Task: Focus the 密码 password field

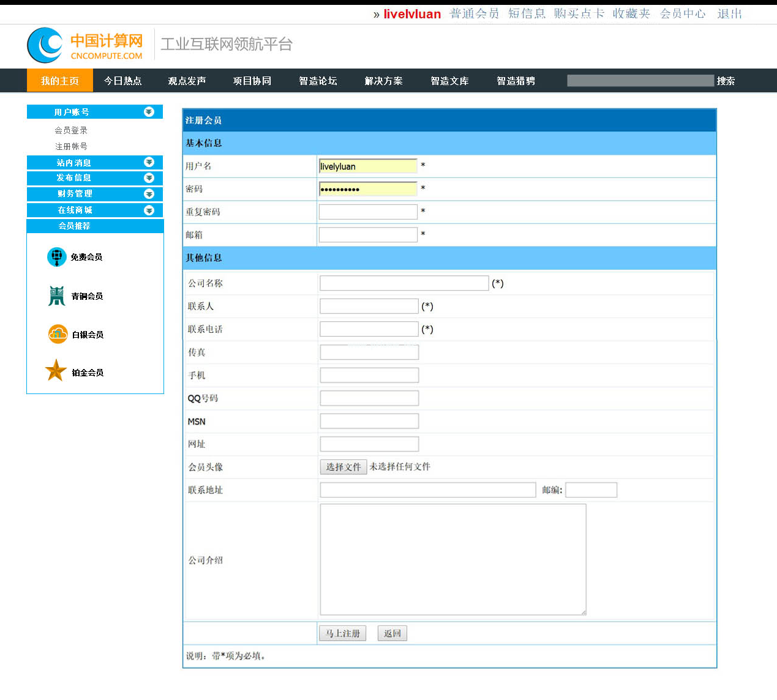Action: (368, 189)
